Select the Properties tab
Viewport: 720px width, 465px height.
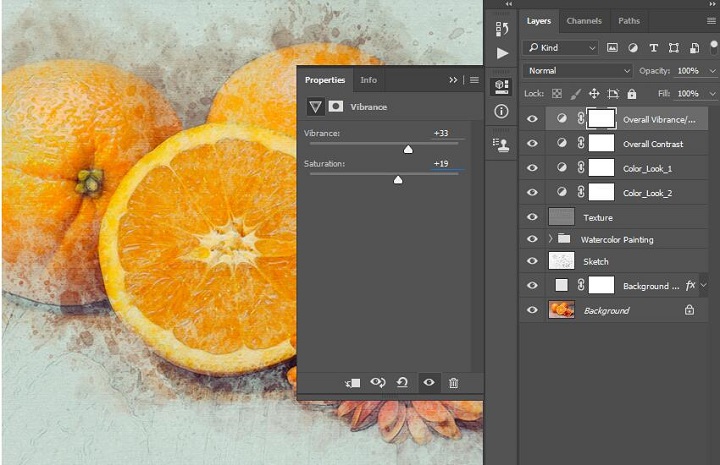(x=325, y=80)
